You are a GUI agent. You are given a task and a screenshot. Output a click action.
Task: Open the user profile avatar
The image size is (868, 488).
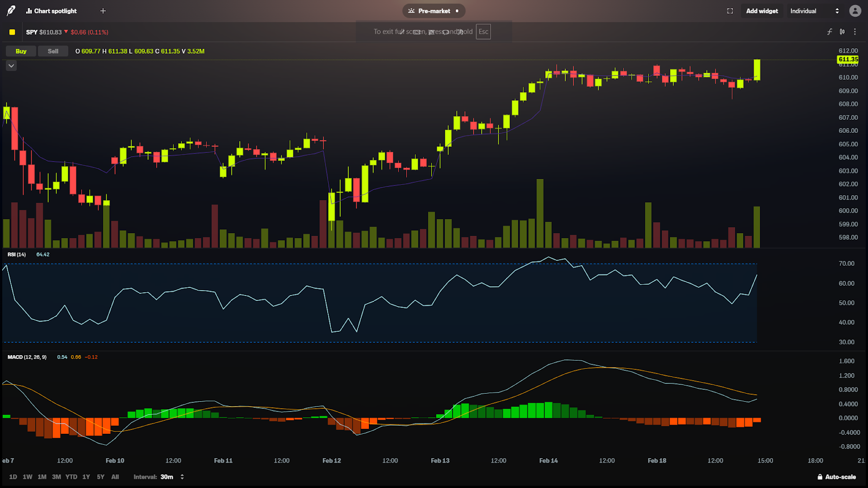tap(856, 11)
